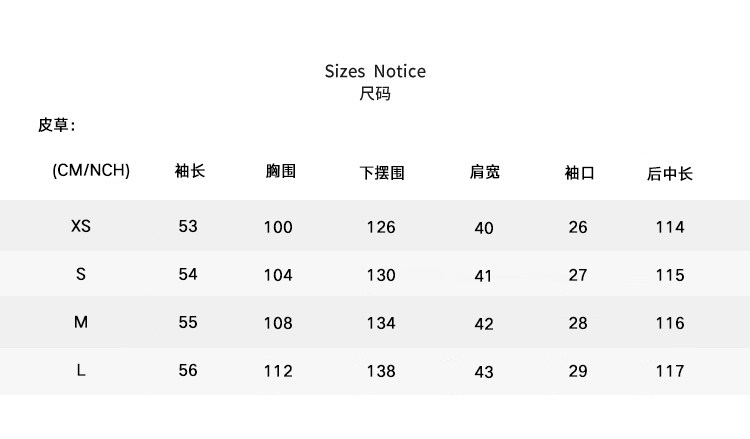Image resolution: width=750 pixels, height=439 pixels.
Task: Click the M size row label
Action: click(x=81, y=322)
